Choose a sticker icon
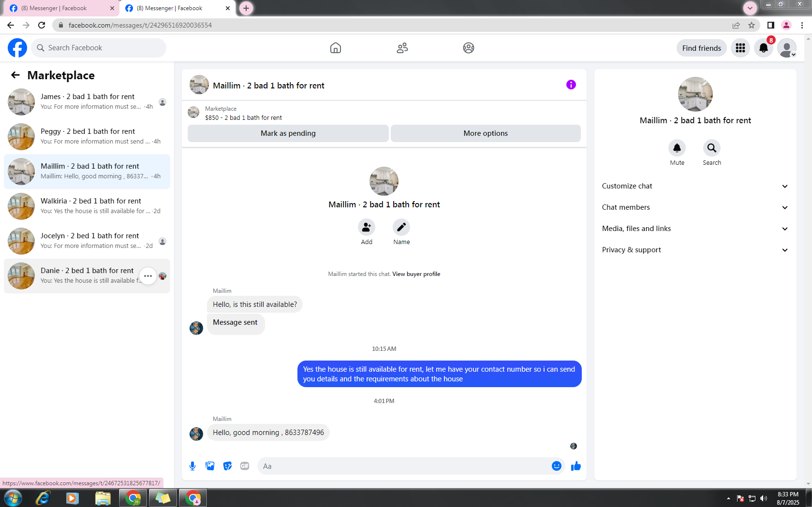Viewport: 812px width, 507px height. pos(227,466)
